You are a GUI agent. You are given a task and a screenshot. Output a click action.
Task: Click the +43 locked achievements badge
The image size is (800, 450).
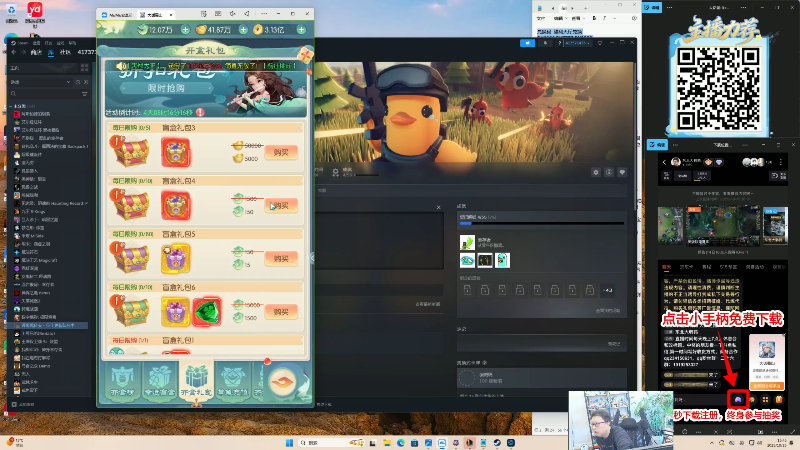coord(607,290)
